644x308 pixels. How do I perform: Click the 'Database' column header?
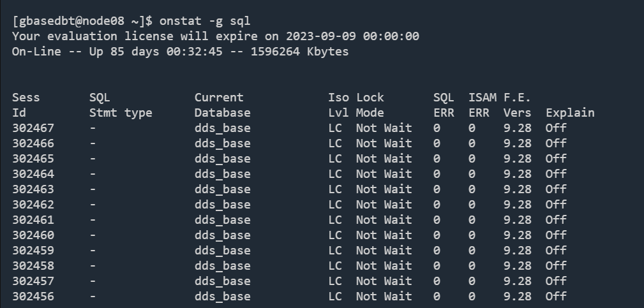(223, 113)
